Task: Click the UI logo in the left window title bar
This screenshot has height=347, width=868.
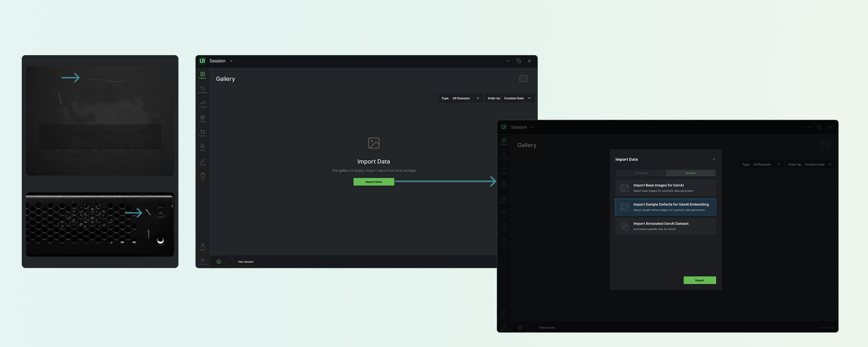Action: (x=202, y=61)
